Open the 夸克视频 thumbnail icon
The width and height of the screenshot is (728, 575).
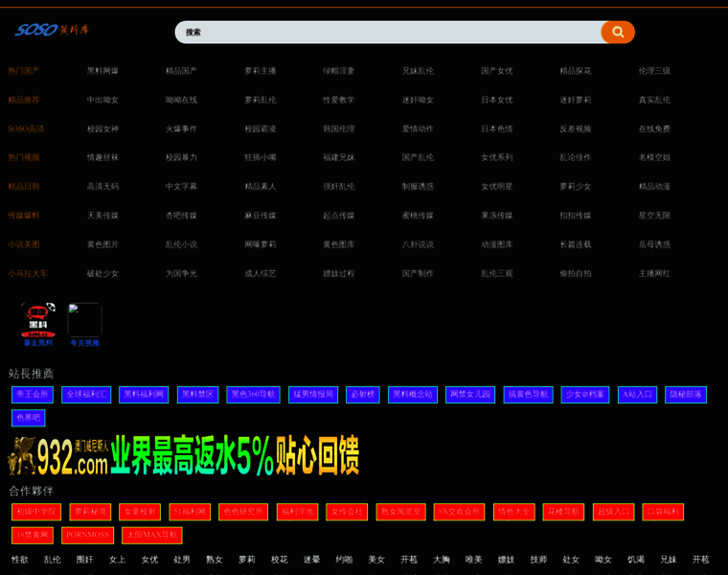tap(84, 321)
